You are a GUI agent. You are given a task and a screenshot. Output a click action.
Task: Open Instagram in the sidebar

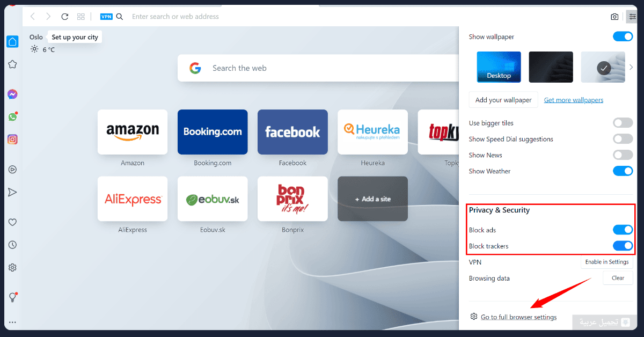click(12, 140)
